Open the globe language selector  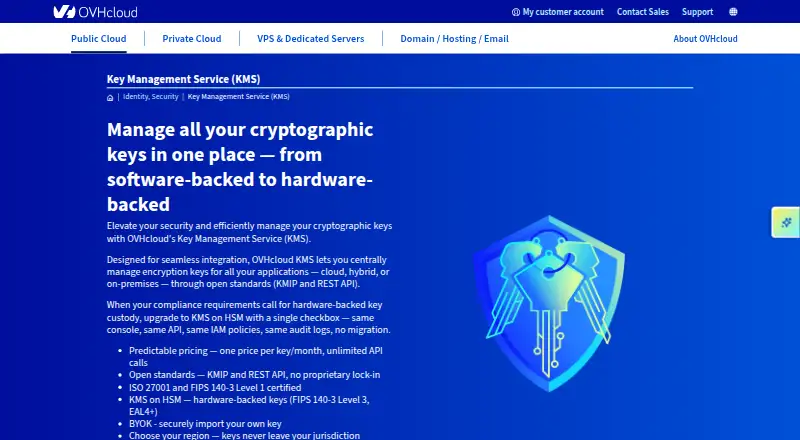point(733,12)
